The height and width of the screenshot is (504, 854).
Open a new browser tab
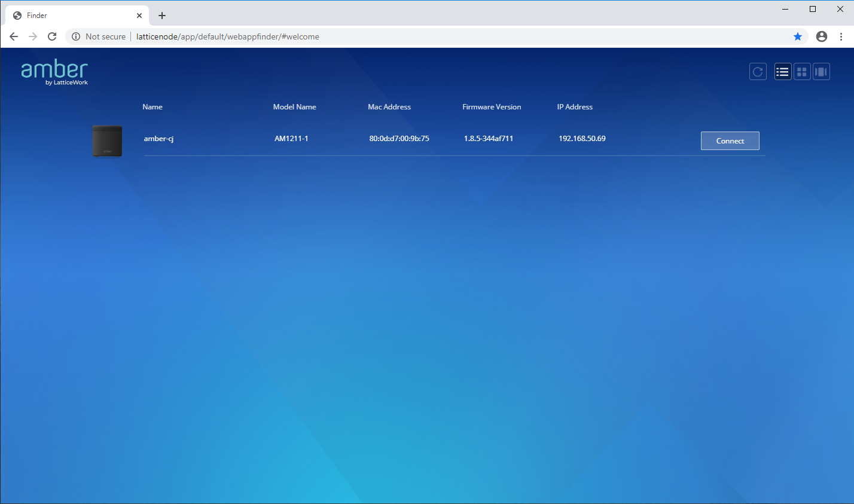pyautogui.click(x=162, y=16)
